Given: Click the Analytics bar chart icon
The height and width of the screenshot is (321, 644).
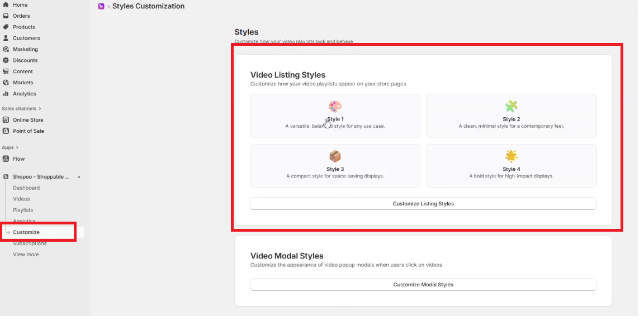Looking at the screenshot, I should tap(6, 94).
